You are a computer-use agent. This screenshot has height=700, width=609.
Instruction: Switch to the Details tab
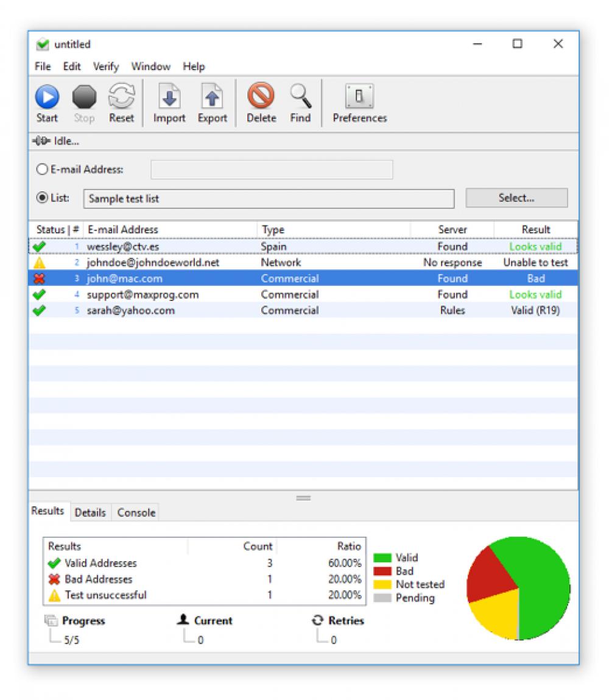click(x=90, y=512)
